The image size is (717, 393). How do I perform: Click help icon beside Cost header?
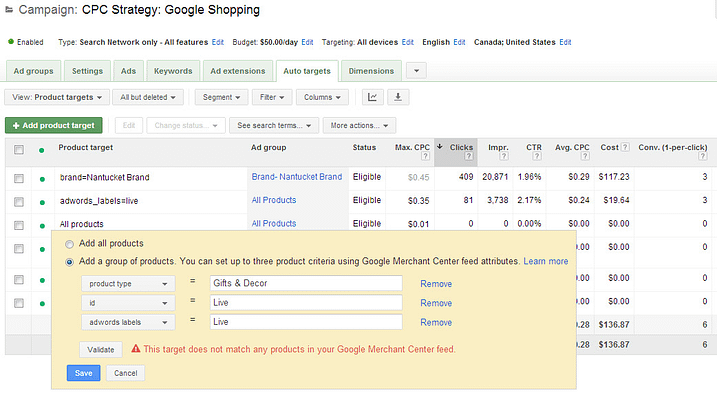point(625,147)
